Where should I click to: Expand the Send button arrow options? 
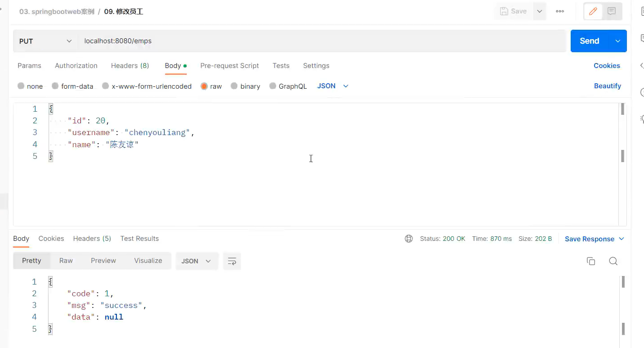point(618,41)
